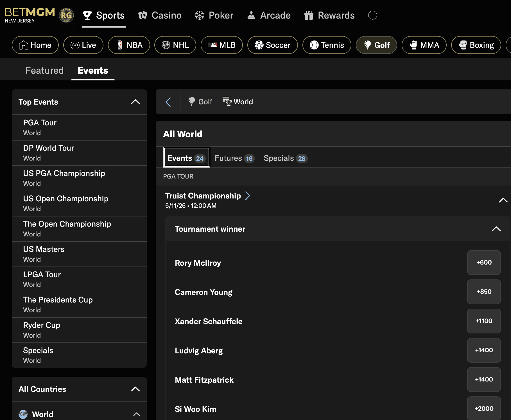Switch to the Featured tab
511x420 pixels.
click(x=44, y=70)
